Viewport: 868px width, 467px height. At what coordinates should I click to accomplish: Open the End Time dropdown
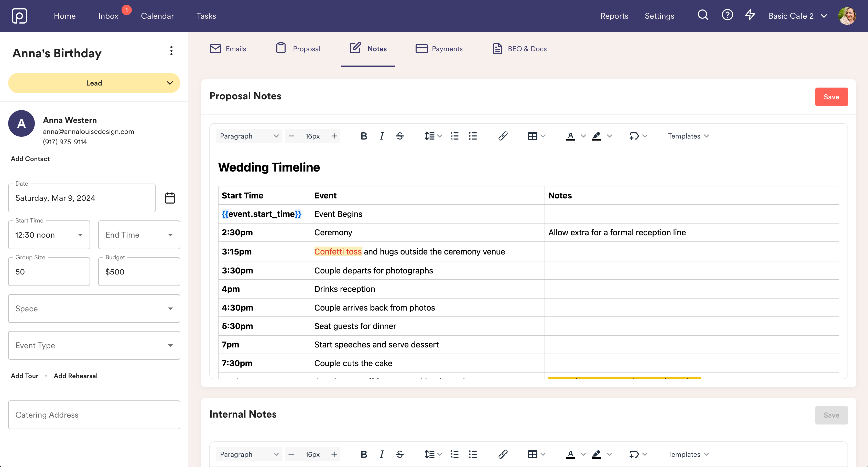(139, 235)
